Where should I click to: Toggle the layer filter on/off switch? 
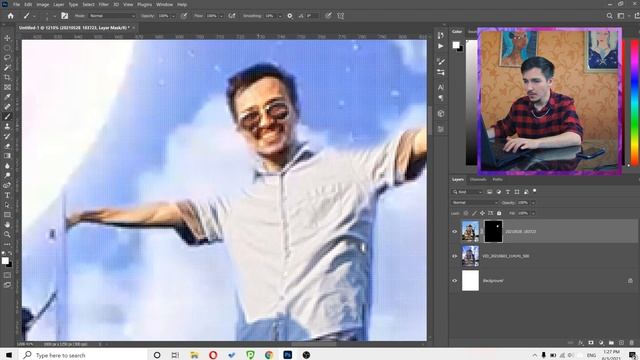click(x=535, y=191)
